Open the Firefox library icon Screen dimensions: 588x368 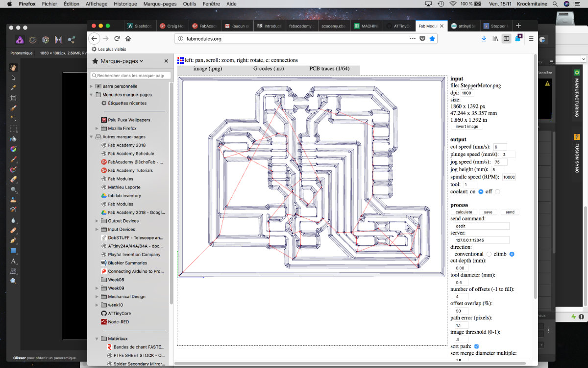click(495, 38)
